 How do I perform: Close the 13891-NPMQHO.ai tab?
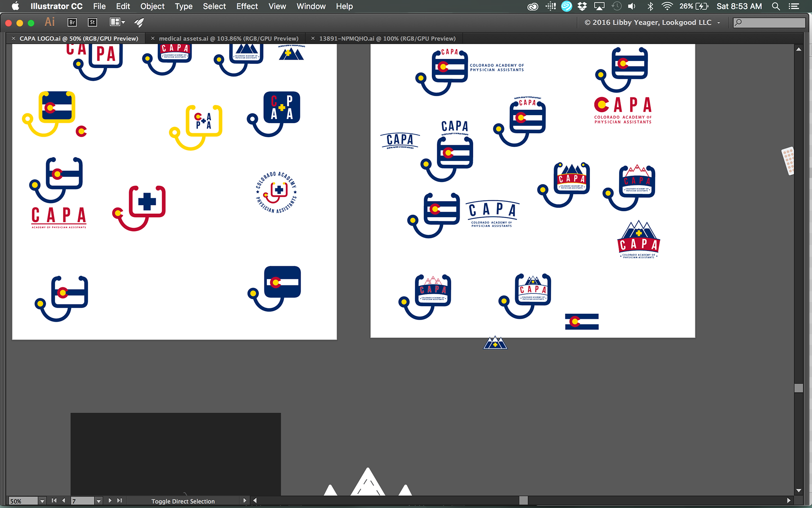(313, 38)
